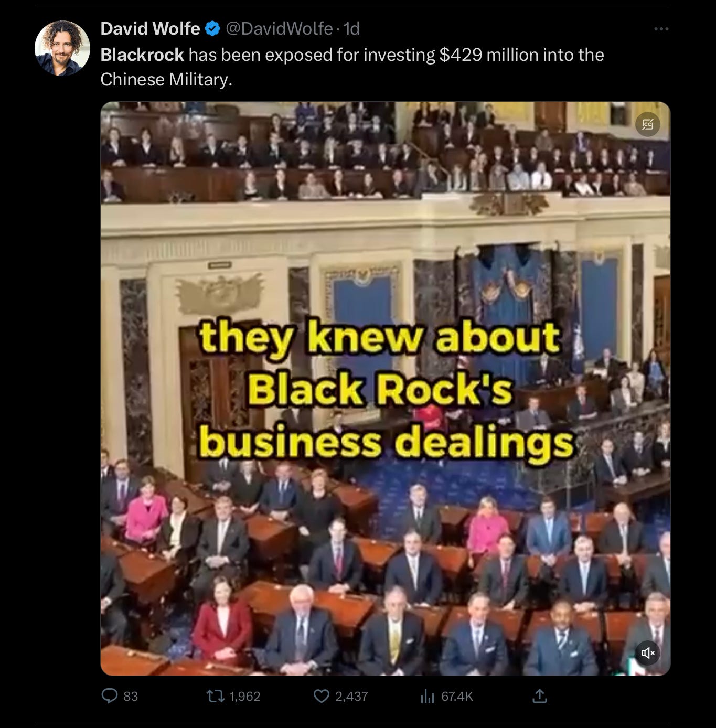The height and width of the screenshot is (728, 716).
Task: Play the embedded Senate video
Action: (385, 388)
